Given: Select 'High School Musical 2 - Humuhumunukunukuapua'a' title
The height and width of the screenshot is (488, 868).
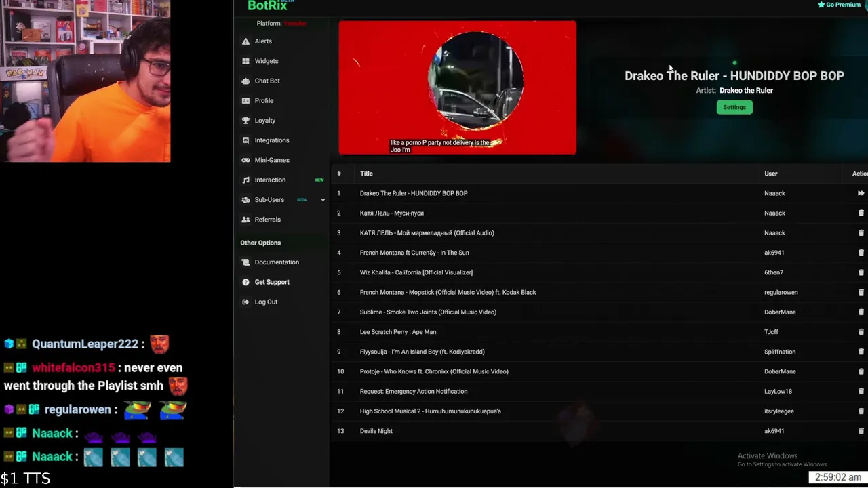Looking at the screenshot, I should click(430, 411).
